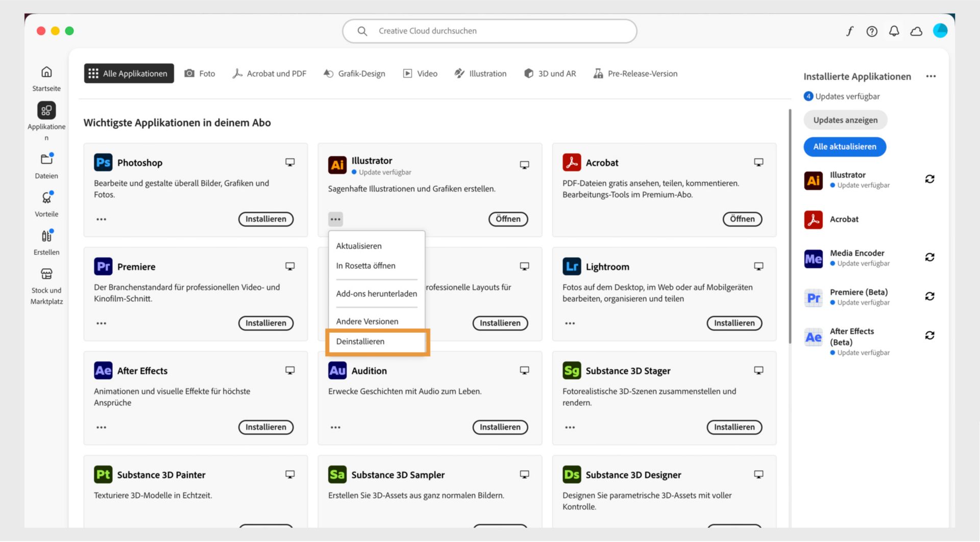This screenshot has width=980, height=542.
Task: Click the After Effects Ae card icon
Action: [103, 371]
